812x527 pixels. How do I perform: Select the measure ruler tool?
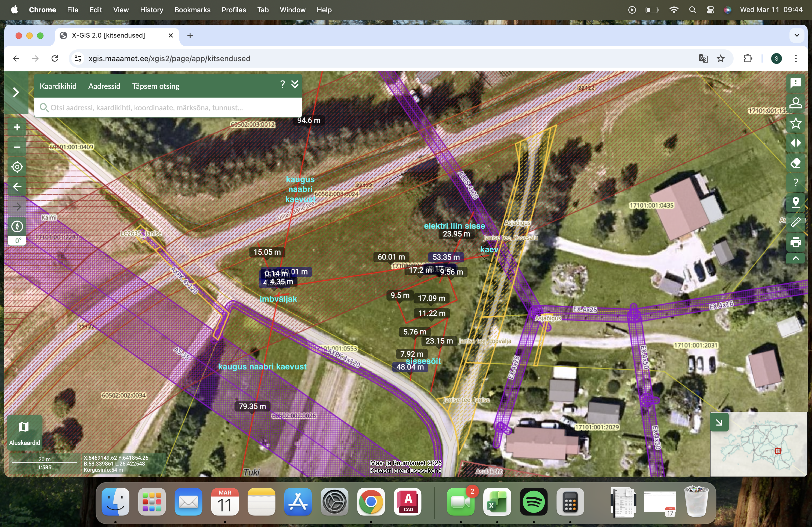pos(795,222)
